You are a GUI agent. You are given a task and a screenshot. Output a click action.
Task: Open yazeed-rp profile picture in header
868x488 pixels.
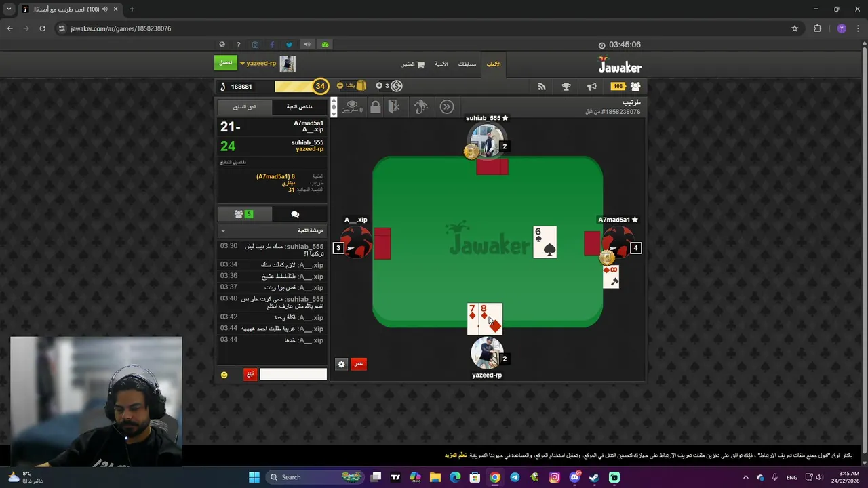coord(288,64)
